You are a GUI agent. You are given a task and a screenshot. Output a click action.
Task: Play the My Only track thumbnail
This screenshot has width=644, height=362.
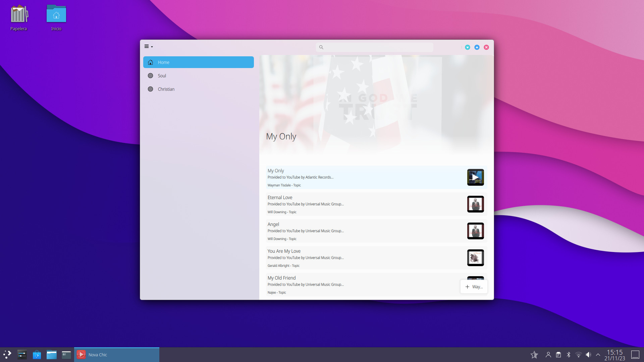pyautogui.click(x=475, y=177)
